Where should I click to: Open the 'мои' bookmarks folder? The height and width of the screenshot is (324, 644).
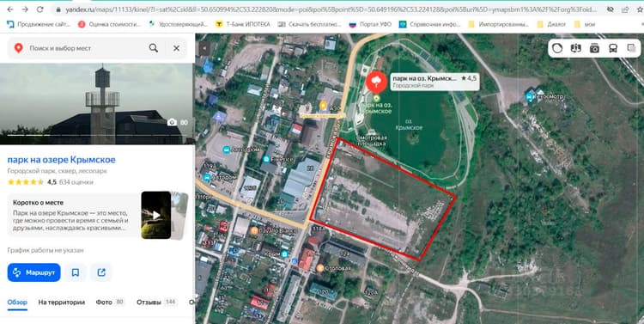coord(585,24)
